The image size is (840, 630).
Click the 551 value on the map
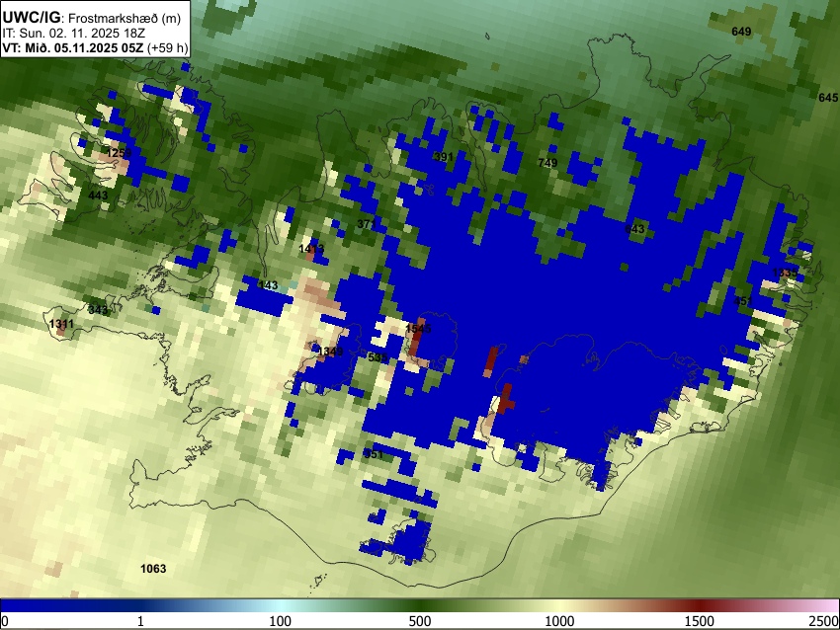[x=374, y=454]
